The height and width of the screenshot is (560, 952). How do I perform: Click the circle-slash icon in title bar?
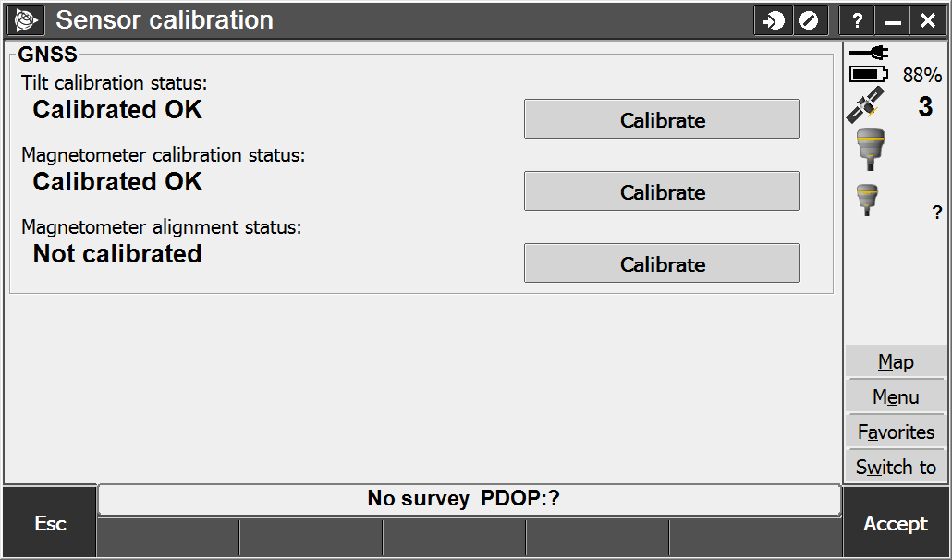[810, 21]
